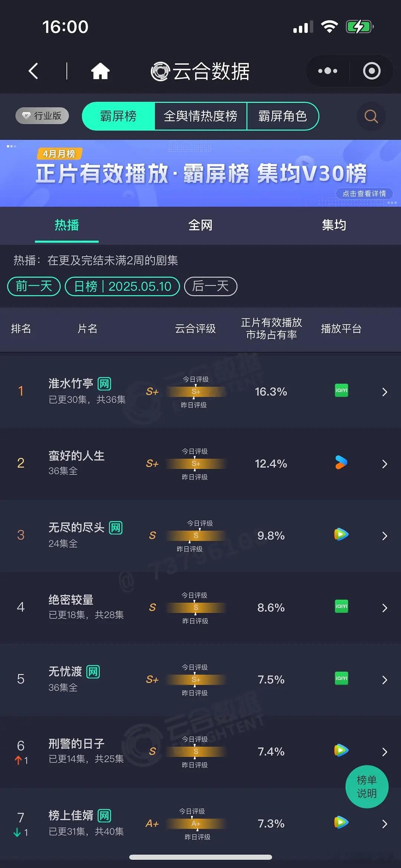
Task: Expand 淮水竹亭 details via chevron
Action: click(385, 392)
